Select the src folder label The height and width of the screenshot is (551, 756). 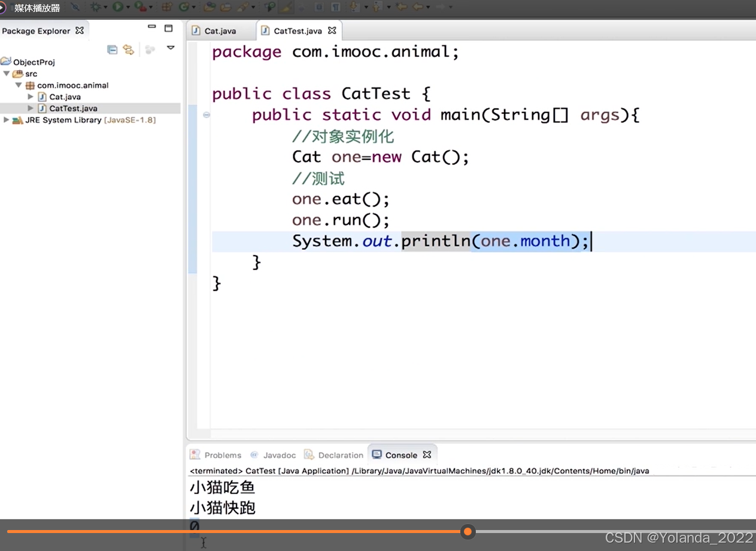[31, 74]
